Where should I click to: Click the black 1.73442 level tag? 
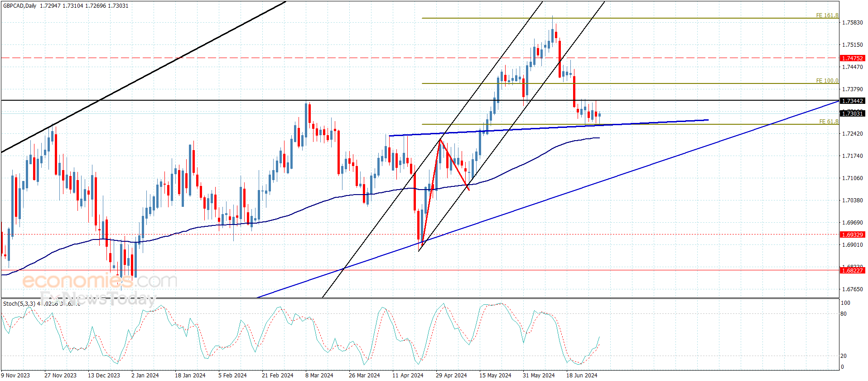[852, 101]
